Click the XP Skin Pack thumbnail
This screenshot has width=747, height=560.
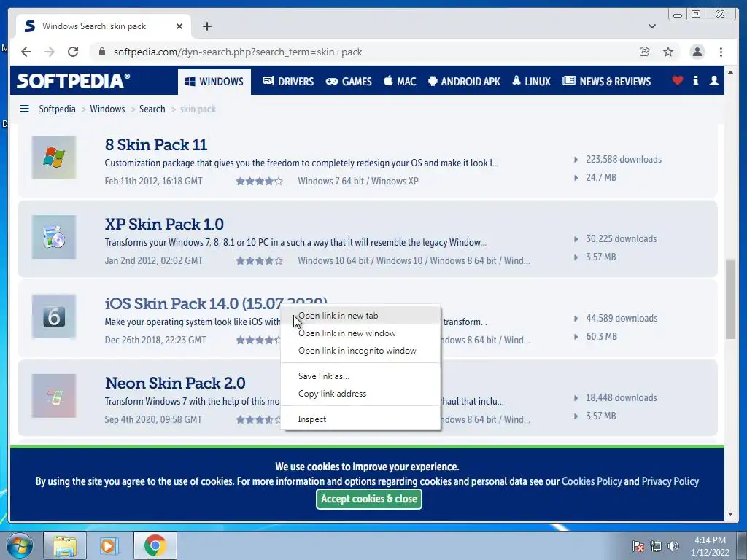54,237
